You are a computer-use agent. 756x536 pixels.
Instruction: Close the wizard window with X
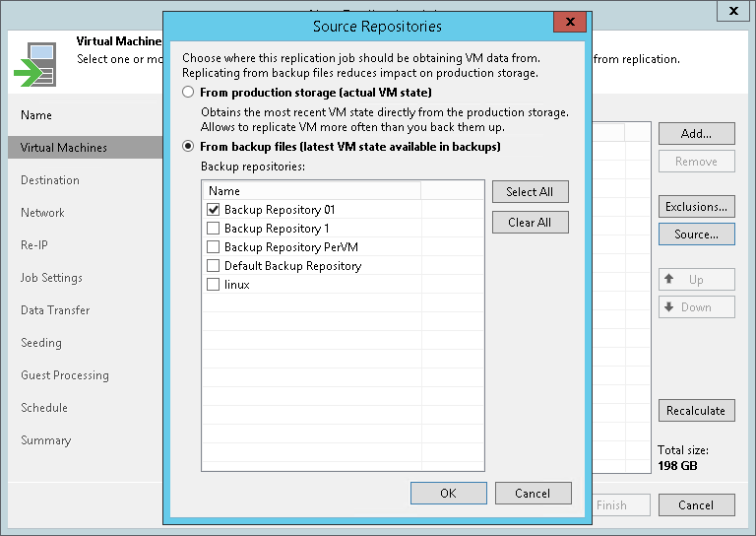(x=733, y=11)
